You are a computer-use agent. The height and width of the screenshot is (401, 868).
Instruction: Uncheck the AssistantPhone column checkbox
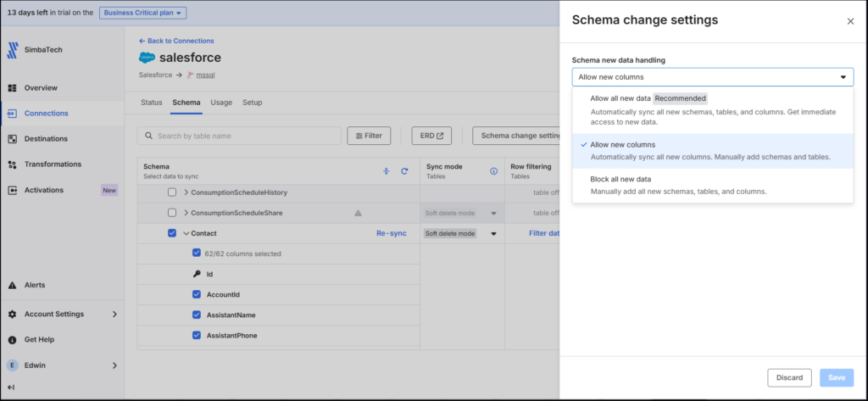197,335
